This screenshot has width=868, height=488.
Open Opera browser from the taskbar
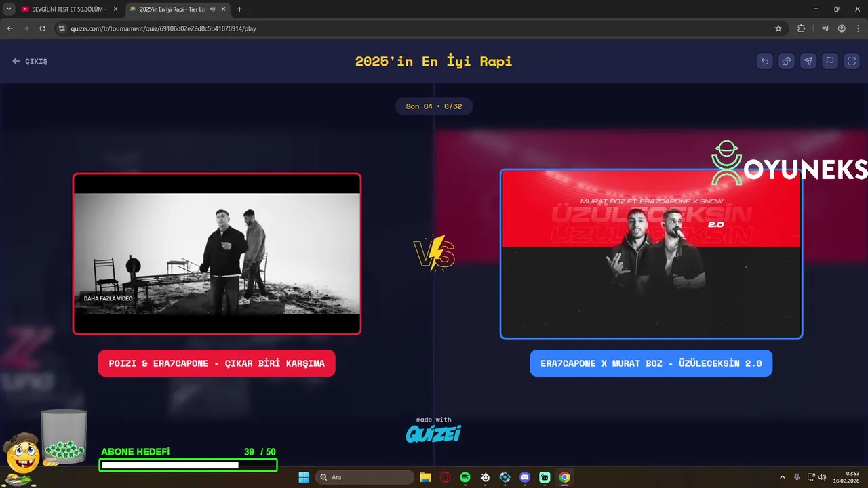(x=446, y=477)
